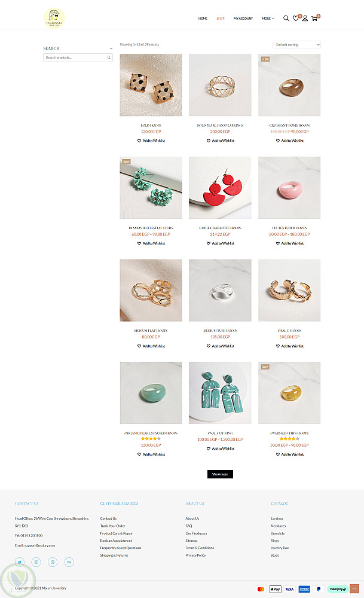Click the Behance social icon in footer

pos(69,562)
